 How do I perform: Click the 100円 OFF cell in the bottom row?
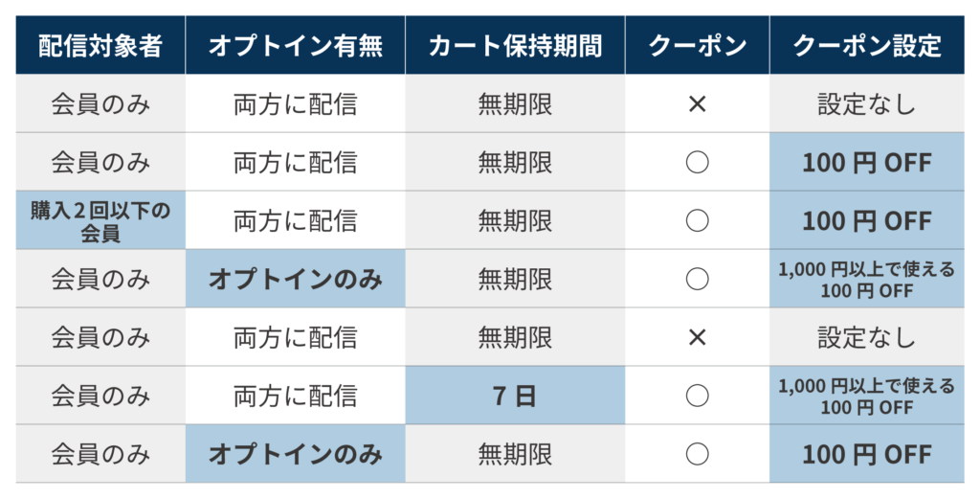866,454
